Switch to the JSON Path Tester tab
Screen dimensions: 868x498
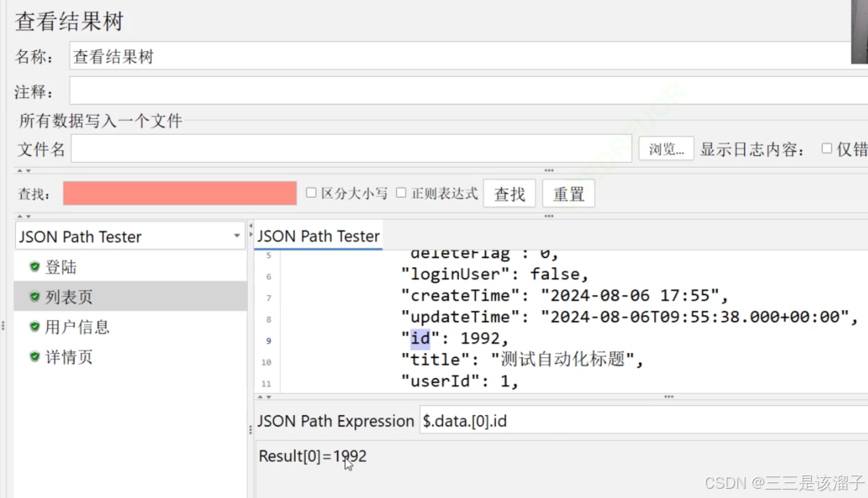point(318,236)
